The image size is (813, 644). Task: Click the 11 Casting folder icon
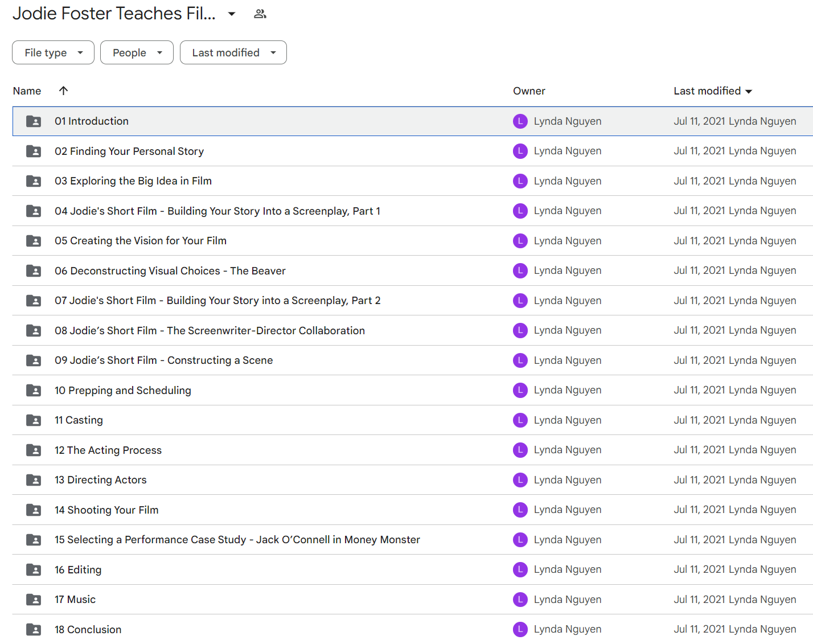[34, 420]
